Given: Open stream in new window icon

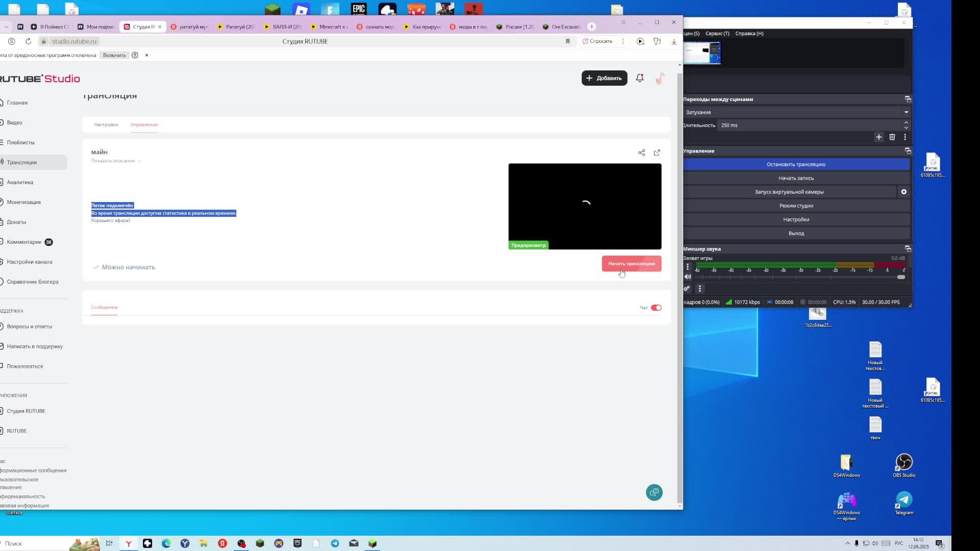Looking at the screenshot, I should point(657,153).
